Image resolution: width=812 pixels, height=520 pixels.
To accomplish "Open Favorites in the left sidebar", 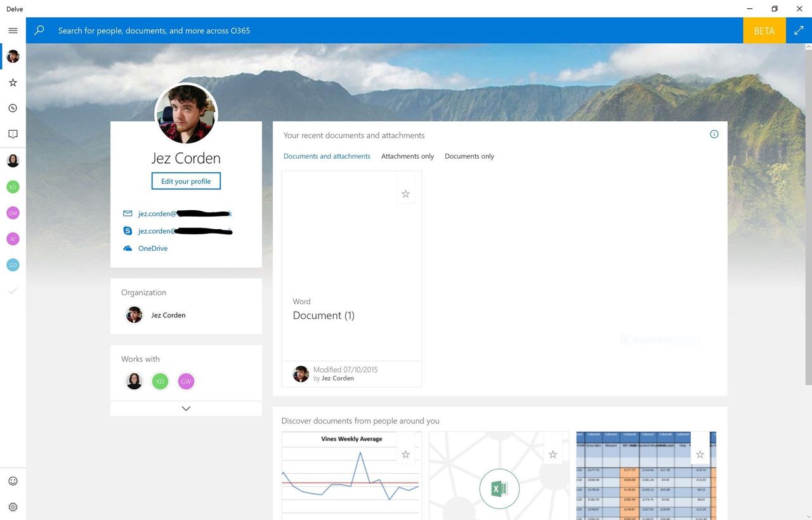I will click(x=13, y=83).
